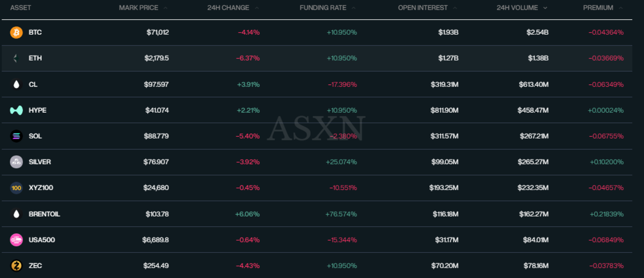
Task: Click the SILVER asset icon
Action: [16, 162]
